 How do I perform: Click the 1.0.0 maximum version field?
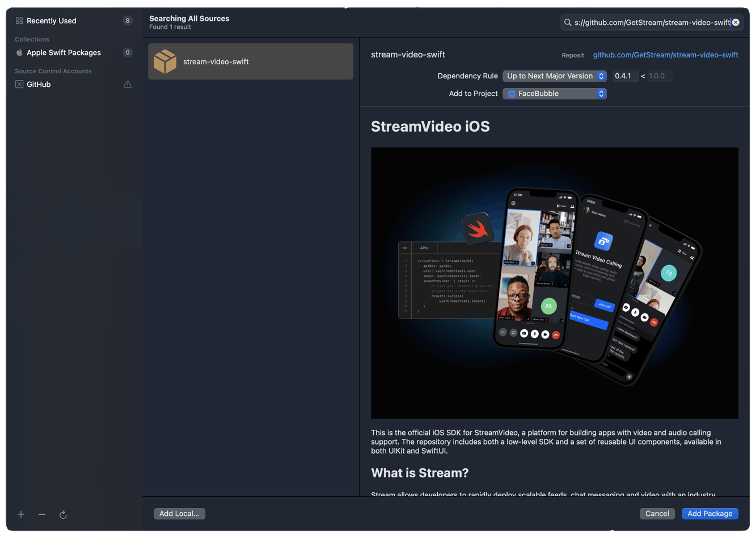click(660, 76)
